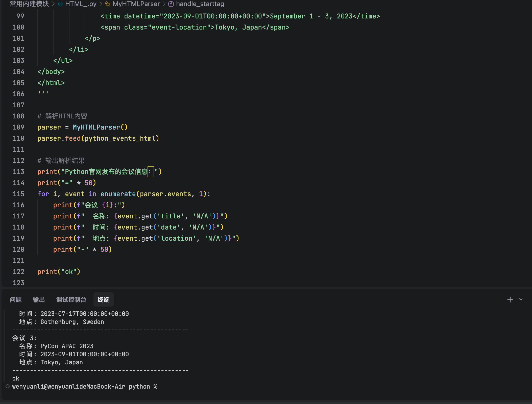Expand the breadcrumb chevron after 常用内建模块

tap(53, 4)
